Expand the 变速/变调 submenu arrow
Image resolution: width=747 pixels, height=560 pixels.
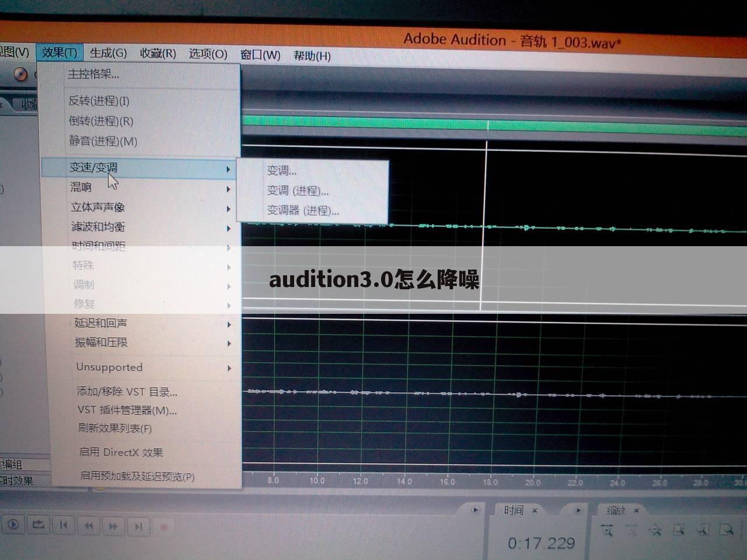point(228,169)
